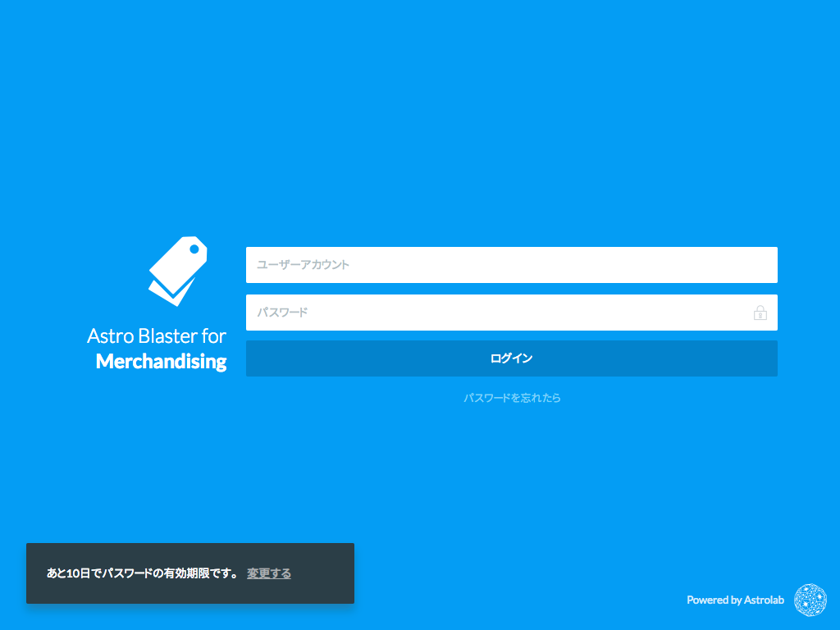
Task: Click the password expiry notice text
Action: click(x=143, y=573)
